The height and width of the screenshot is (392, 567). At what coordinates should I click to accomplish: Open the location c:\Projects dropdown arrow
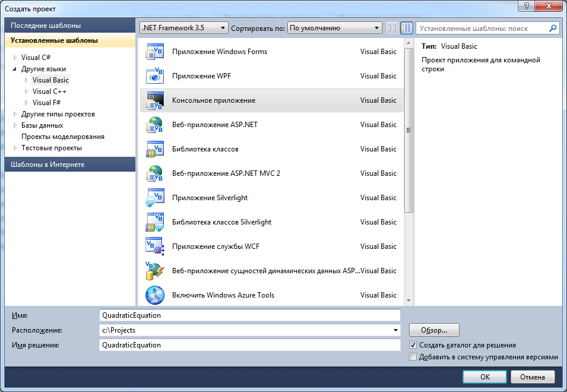pos(395,330)
